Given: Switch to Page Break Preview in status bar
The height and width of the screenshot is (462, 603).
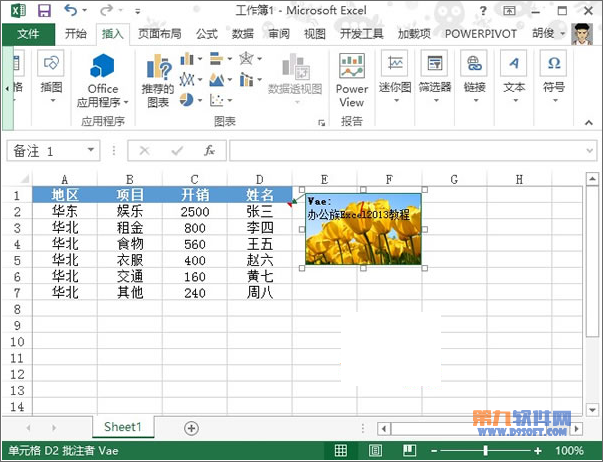Looking at the screenshot, I should click(410, 450).
